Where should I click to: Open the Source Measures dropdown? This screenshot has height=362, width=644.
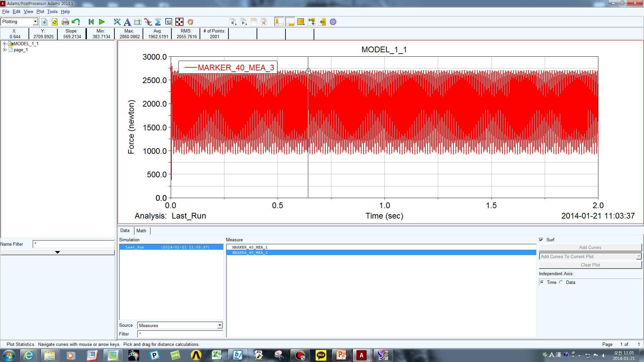pos(180,325)
